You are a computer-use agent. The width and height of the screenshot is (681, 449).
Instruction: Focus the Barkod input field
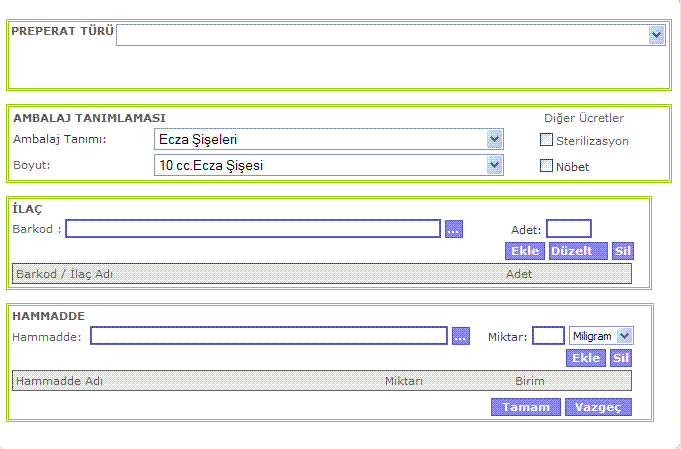[253, 229]
